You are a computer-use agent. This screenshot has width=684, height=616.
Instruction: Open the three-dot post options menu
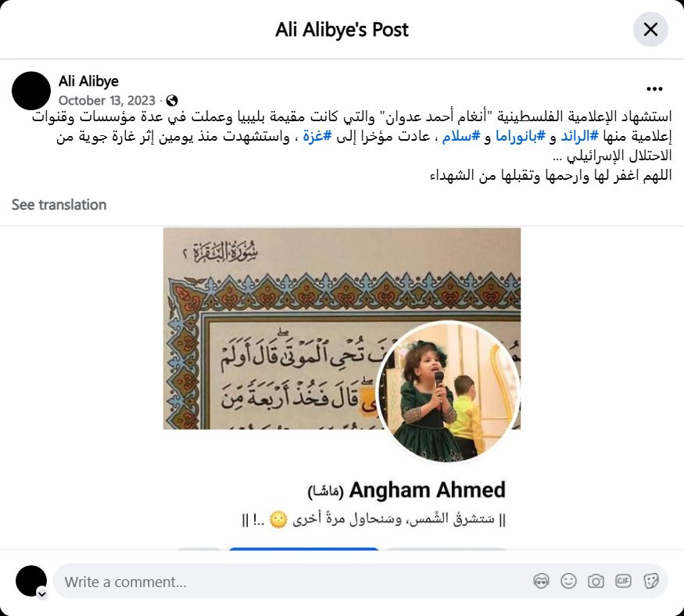coord(654,89)
